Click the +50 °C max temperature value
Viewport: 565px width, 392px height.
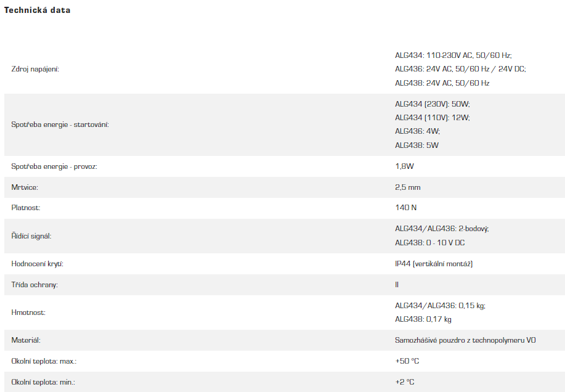[x=407, y=361]
